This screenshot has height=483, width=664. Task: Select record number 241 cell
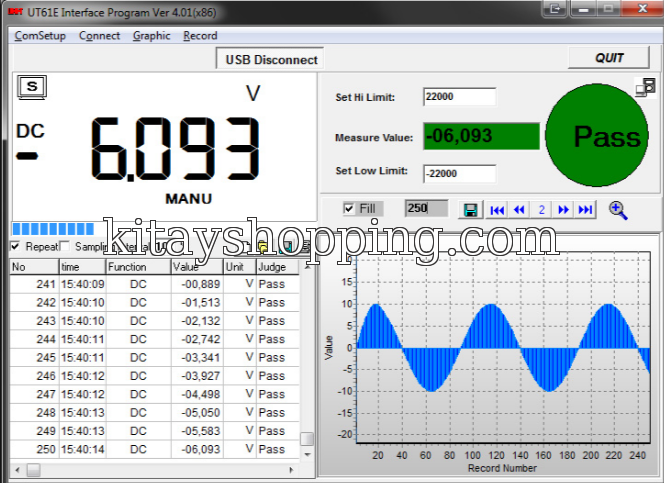(x=34, y=284)
